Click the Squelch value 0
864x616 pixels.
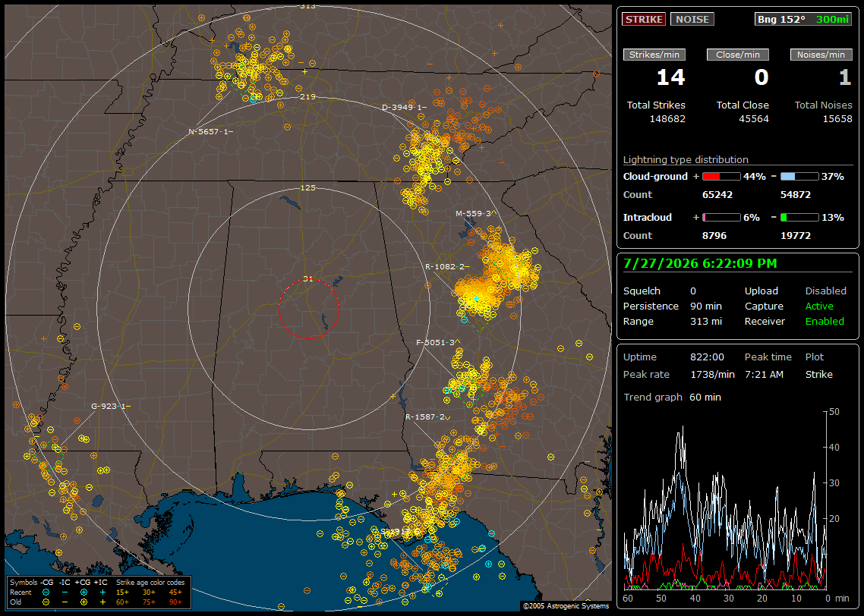[693, 291]
